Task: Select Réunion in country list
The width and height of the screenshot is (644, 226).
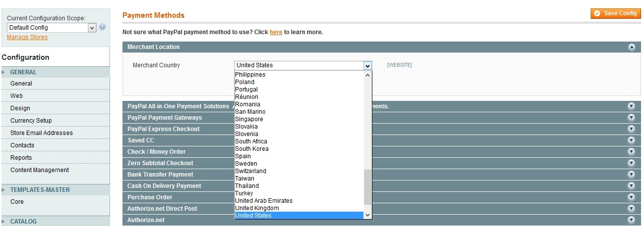Action: (x=299, y=97)
